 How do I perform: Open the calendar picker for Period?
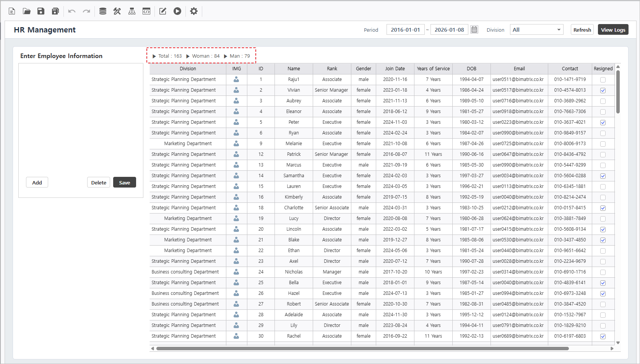pos(474,29)
